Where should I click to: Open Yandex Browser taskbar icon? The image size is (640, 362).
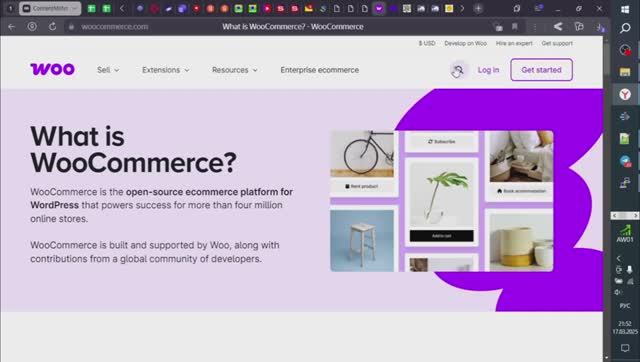625,94
